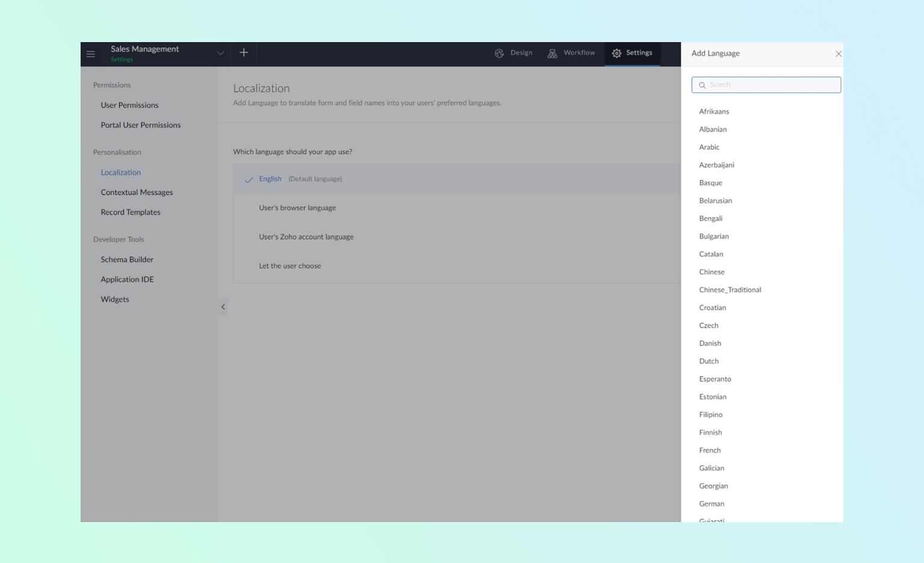
Task: Open the Widgets page
Action: click(115, 300)
